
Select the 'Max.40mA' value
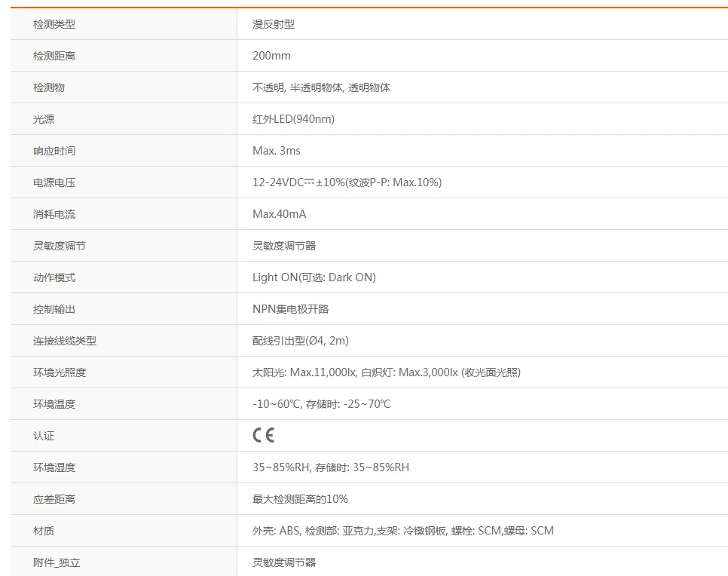(279, 214)
